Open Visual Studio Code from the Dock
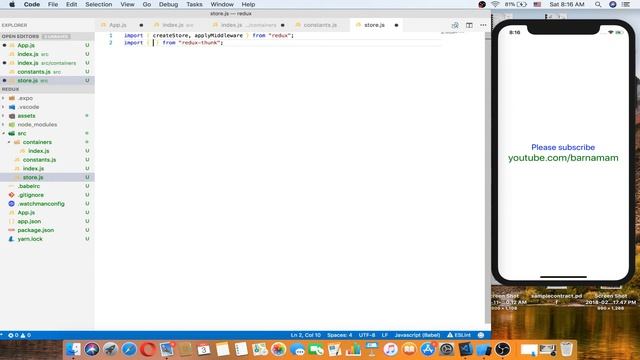The height and width of the screenshot is (360, 640). pos(465,349)
